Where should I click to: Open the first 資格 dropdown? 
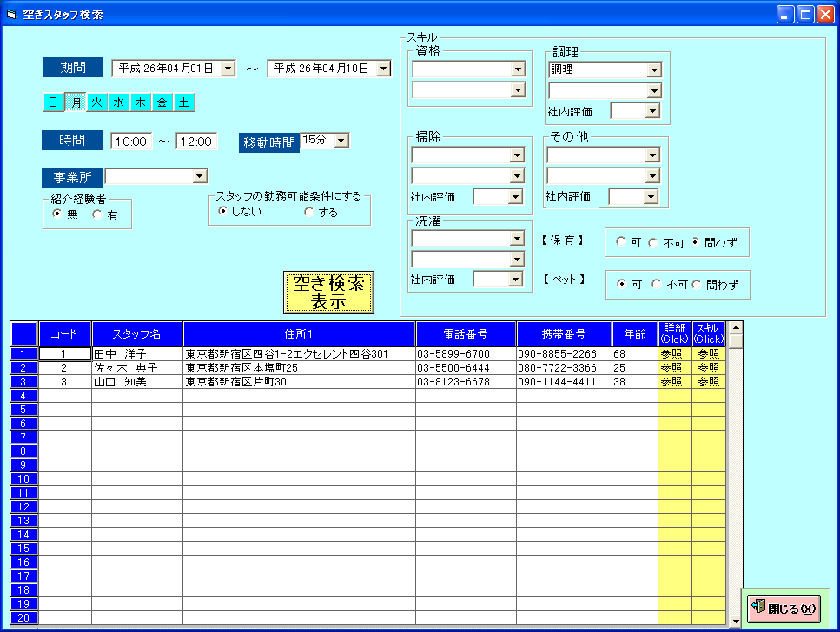[518, 69]
